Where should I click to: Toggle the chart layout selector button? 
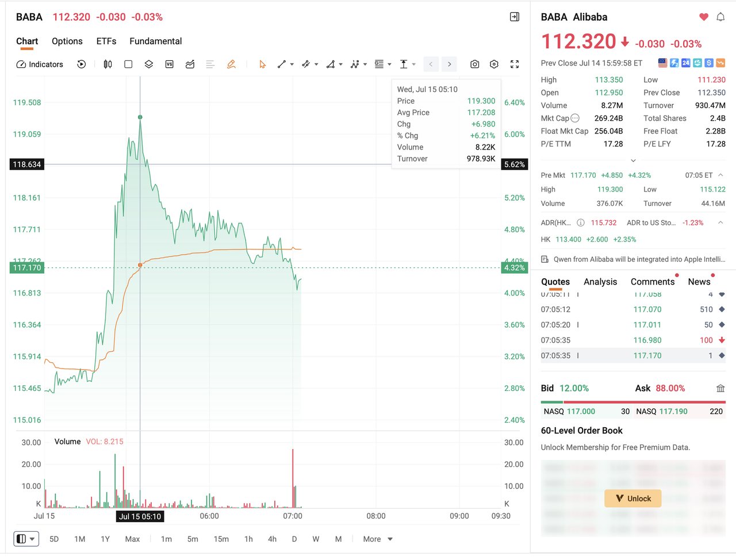[26, 539]
